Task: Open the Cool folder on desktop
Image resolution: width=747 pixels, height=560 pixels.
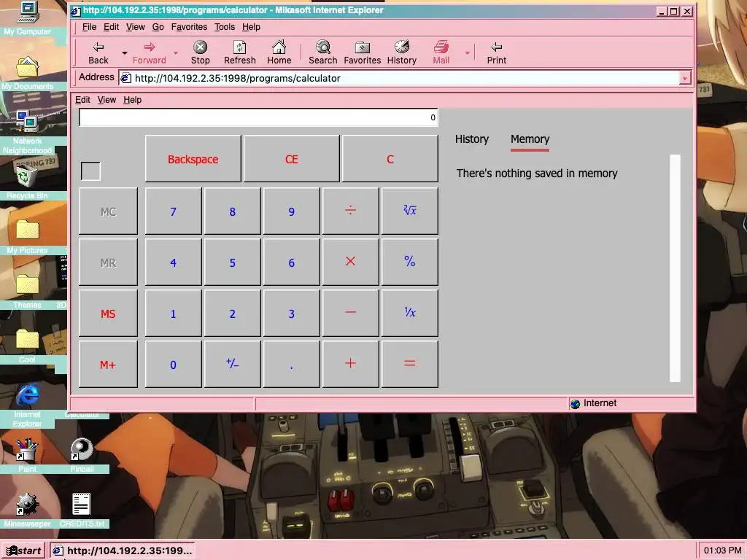Action: point(27,346)
